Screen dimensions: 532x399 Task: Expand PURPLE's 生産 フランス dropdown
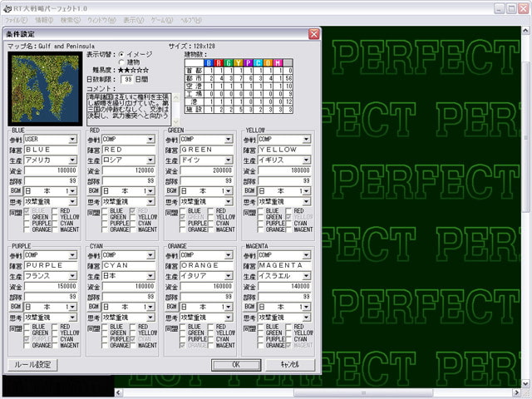pos(72,275)
